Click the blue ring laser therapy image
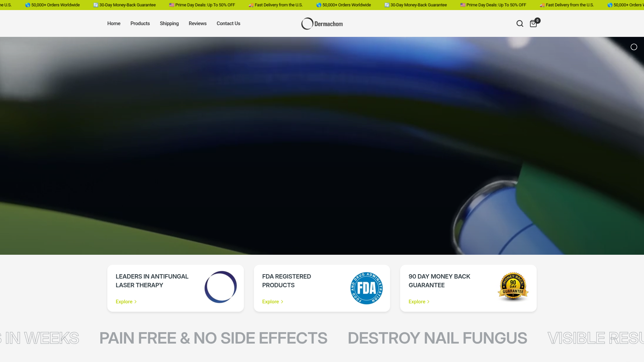This screenshot has width=644, height=362. (x=220, y=287)
